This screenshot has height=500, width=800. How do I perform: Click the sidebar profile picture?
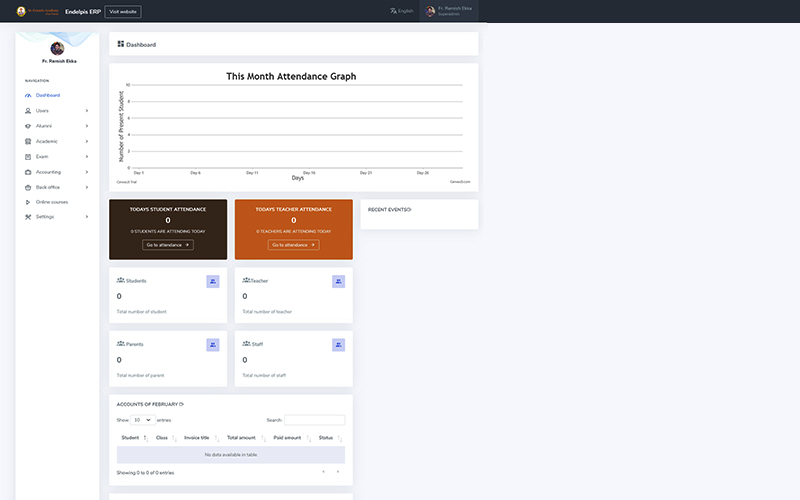tap(57, 48)
